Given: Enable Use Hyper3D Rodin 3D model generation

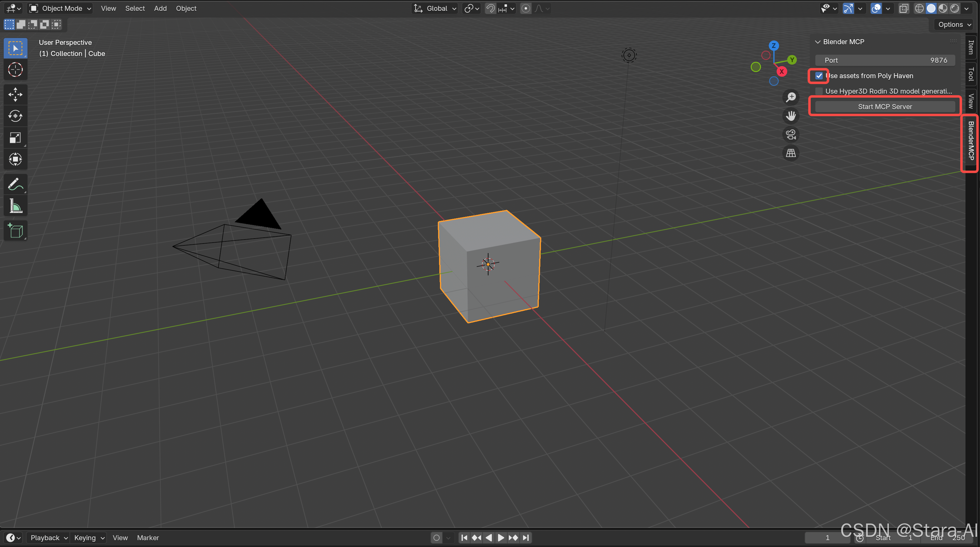Looking at the screenshot, I should (x=819, y=91).
